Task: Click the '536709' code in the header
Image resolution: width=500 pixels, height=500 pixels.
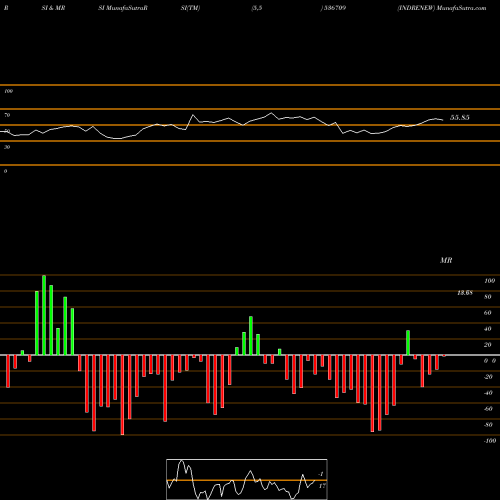Action: (x=335, y=8)
